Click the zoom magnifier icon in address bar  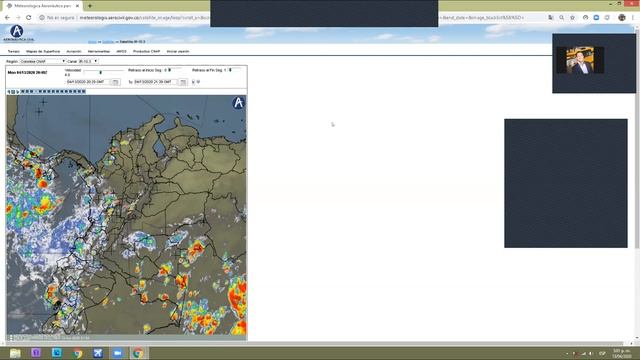562,18
